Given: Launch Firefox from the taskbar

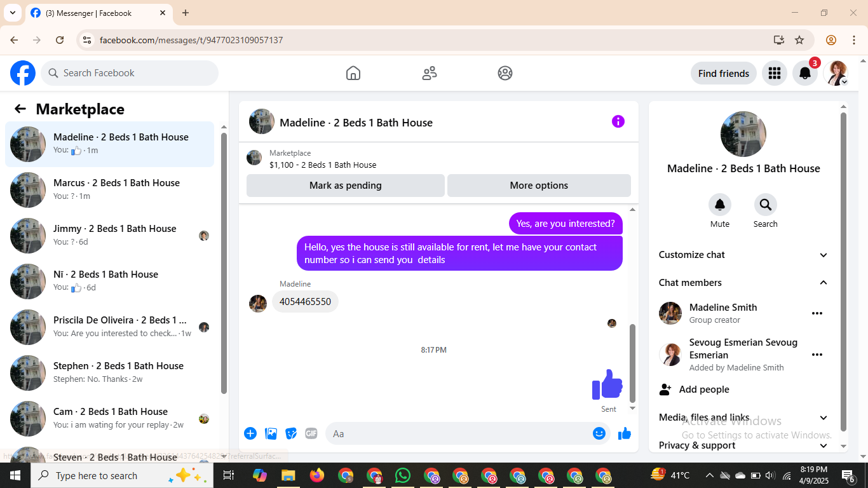Looking at the screenshot, I should click(316, 475).
